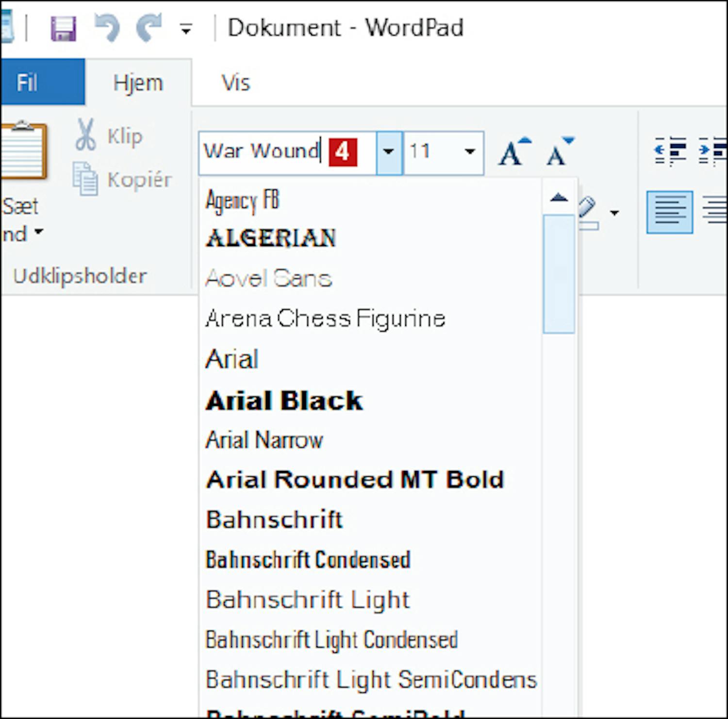Select Arial Narrow font
The height and width of the screenshot is (719, 728).
pyautogui.click(x=370, y=440)
